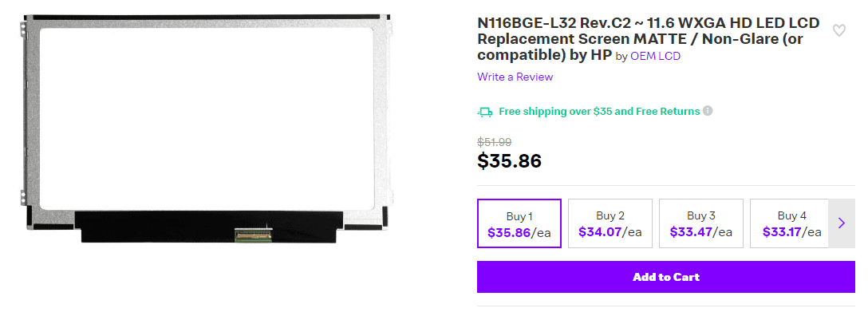Show more quantity options with right chevron
Screen dimensions: 868x316
(x=842, y=223)
